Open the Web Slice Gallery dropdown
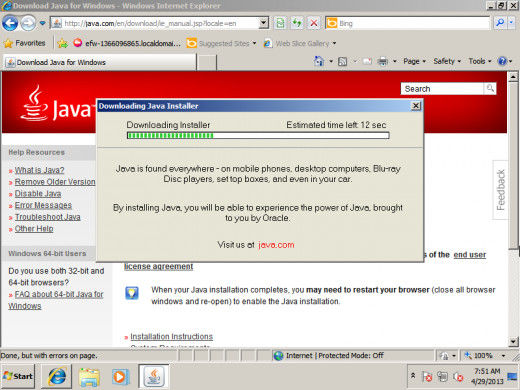The height and width of the screenshot is (390, 520). pos(300,43)
